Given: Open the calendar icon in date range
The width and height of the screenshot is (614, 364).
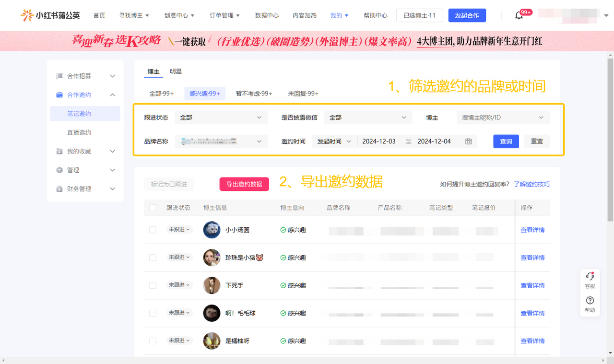Looking at the screenshot, I should click(x=469, y=141).
